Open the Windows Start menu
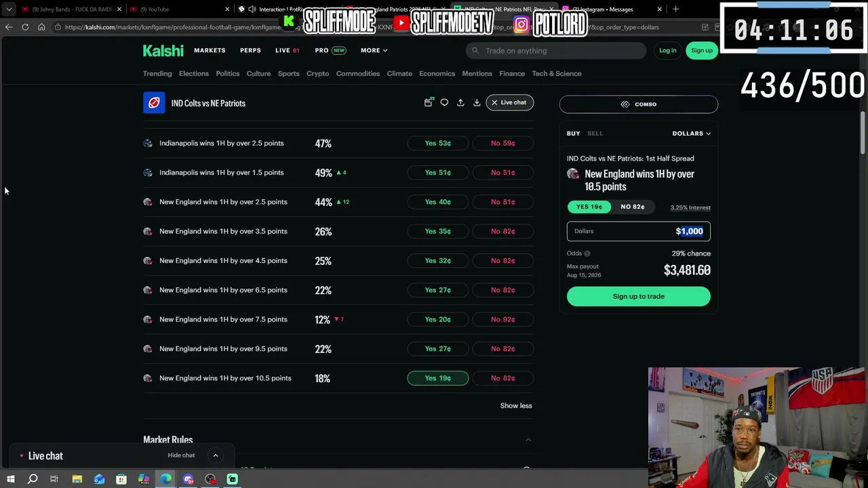The height and width of the screenshot is (488, 868). (x=10, y=479)
